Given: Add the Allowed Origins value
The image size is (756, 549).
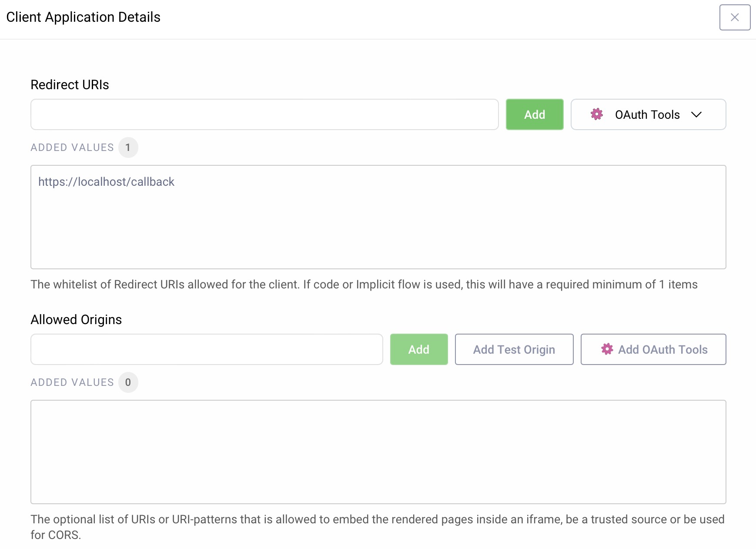Looking at the screenshot, I should 419,349.
